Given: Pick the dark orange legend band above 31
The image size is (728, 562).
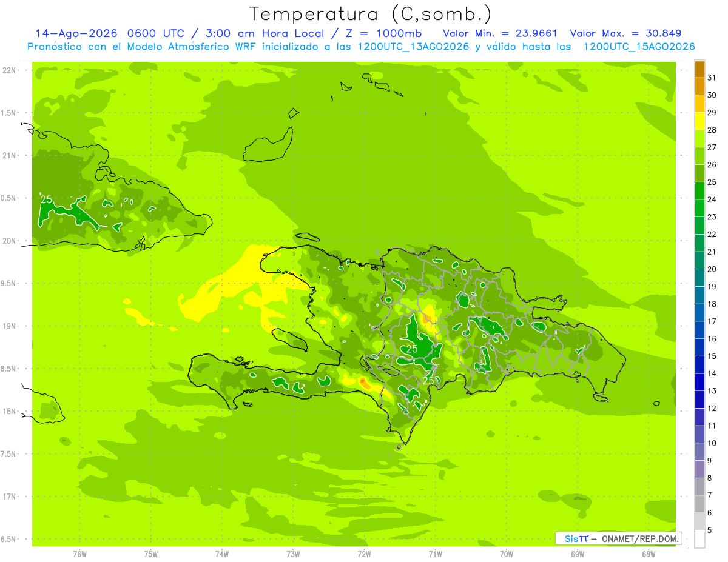Looking at the screenshot, I should [x=699, y=69].
